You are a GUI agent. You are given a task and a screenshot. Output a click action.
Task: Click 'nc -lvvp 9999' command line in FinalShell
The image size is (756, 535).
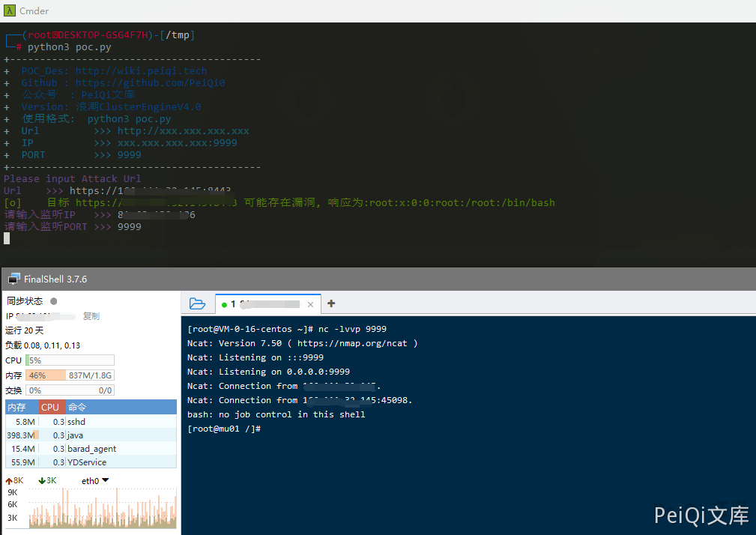352,329
